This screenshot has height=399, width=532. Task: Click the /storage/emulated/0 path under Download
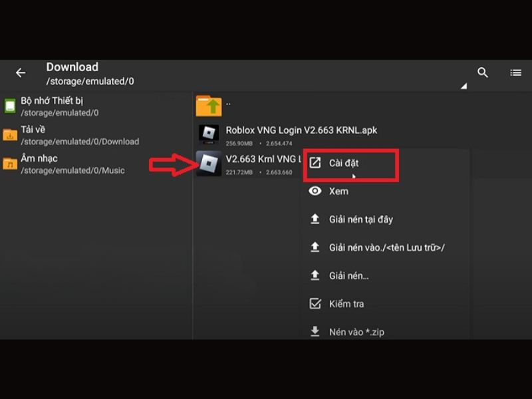point(90,81)
